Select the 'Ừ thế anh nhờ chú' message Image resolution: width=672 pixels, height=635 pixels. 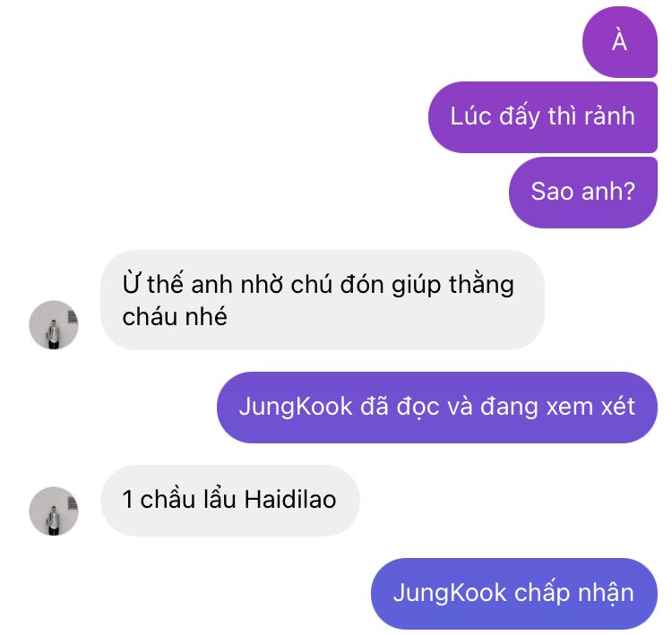(323, 300)
